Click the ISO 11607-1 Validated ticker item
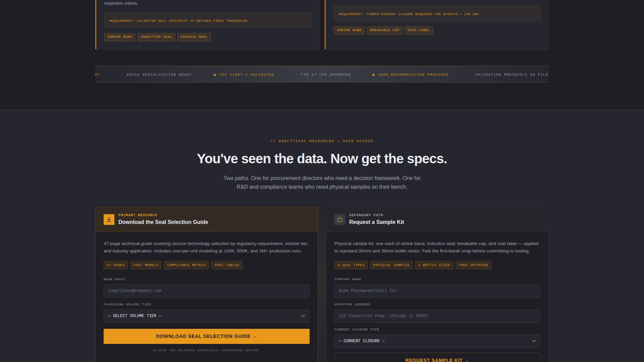Image resolution: width=644 pixels, height=362 pixels. [x=244, y=75]
